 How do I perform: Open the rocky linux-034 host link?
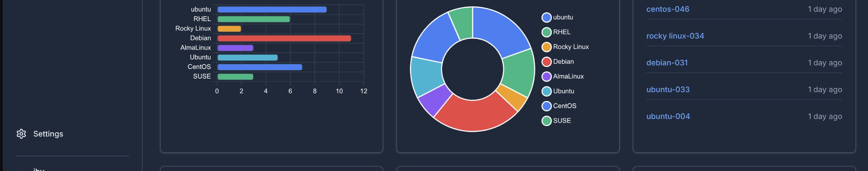click(x=675, y=36)
